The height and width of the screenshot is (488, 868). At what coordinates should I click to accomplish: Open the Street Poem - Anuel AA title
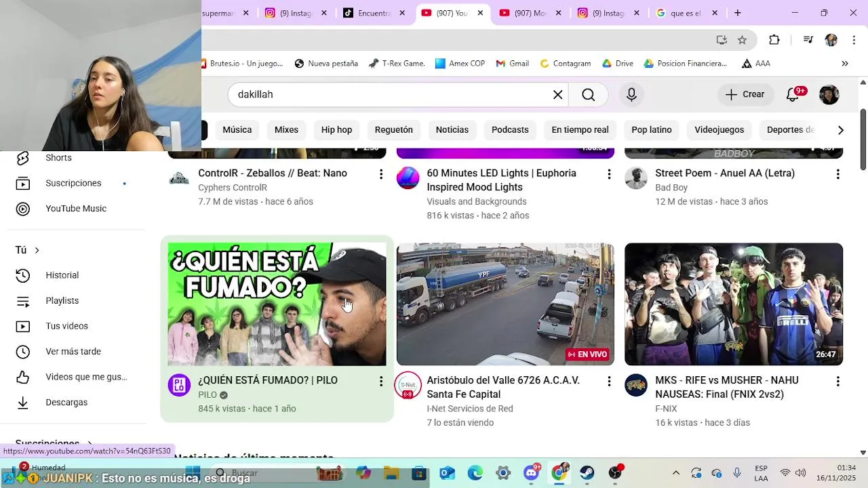pyautogui.click(x=725, y=174)
